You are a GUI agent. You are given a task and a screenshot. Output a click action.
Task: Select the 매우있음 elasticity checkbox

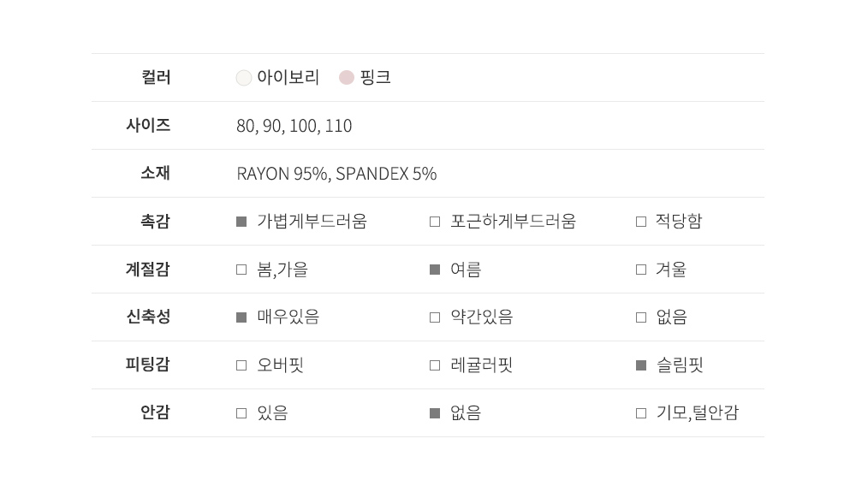click(x=241, y=317)
